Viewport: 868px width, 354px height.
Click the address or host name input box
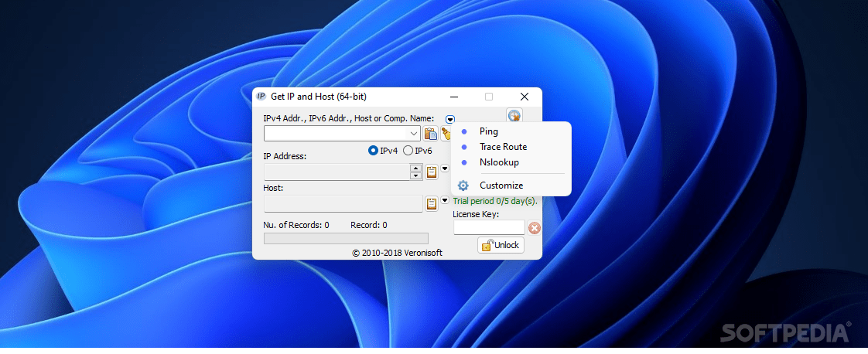click(337, 133)
